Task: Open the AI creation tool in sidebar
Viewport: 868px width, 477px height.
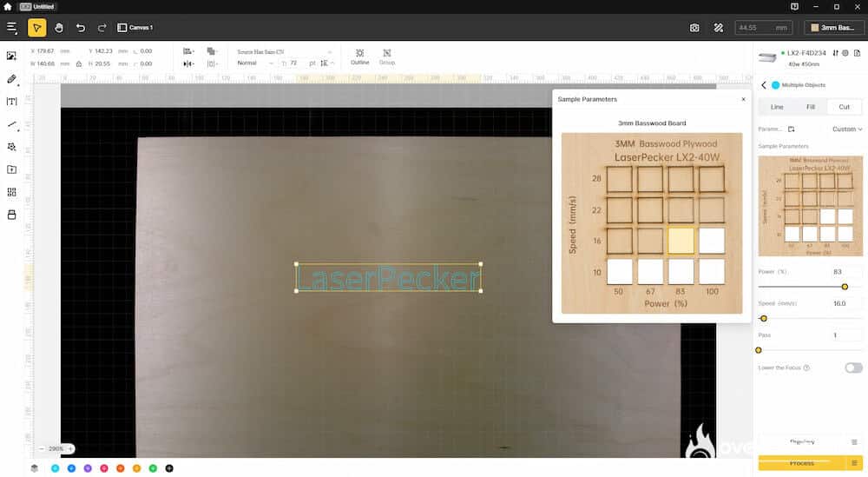Action: pos(11,147)
